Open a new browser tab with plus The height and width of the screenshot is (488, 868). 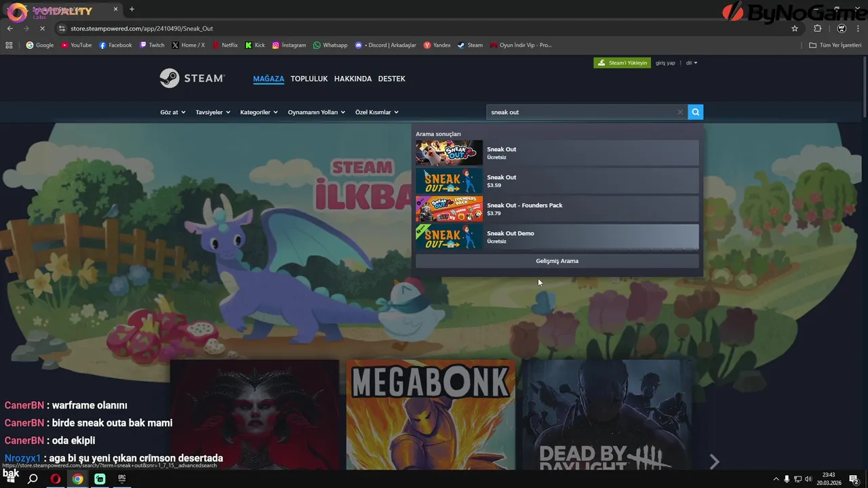point(132,9)
